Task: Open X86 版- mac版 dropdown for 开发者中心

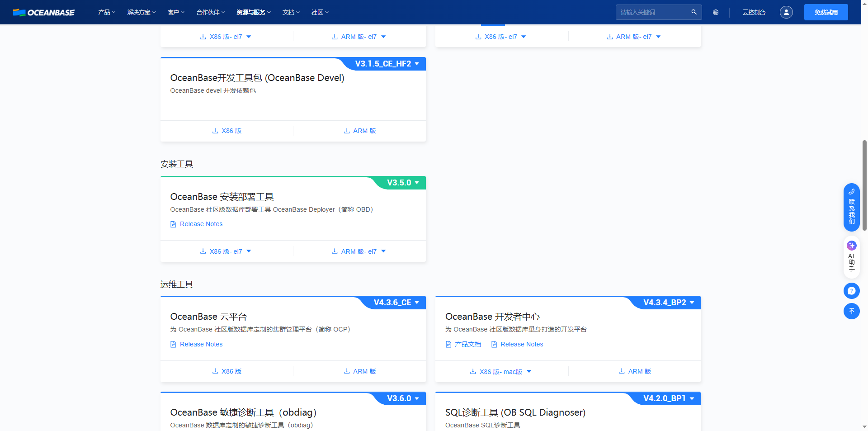Action: (501, 372)
